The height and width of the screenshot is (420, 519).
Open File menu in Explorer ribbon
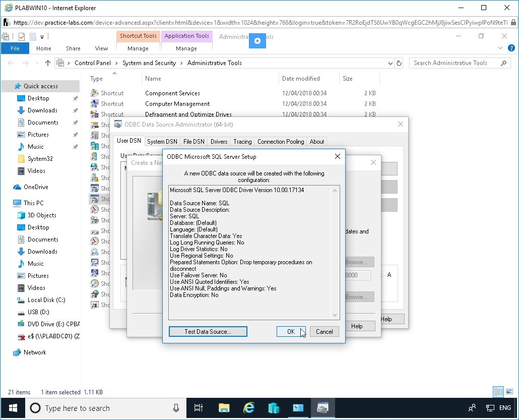coord(15,48)
